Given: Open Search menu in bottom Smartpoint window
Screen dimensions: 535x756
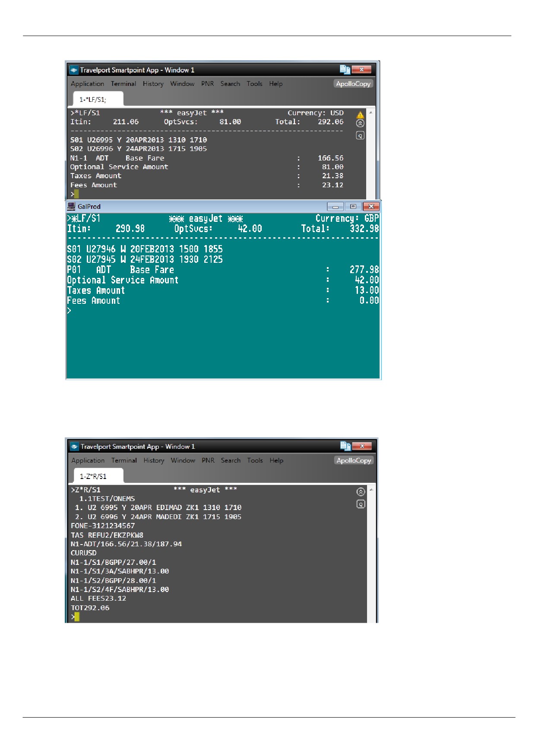Looking at the screenshot, I should click(231, 460).
